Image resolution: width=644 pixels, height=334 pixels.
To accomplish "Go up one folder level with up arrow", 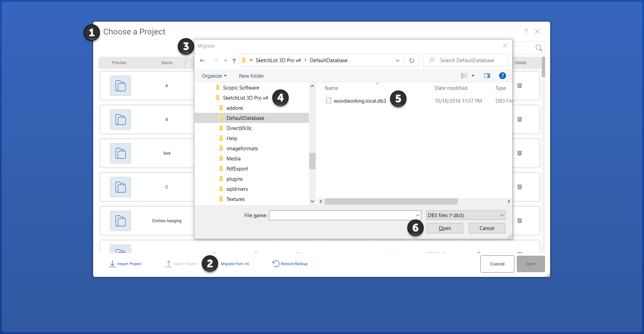I will coord(234,60).
